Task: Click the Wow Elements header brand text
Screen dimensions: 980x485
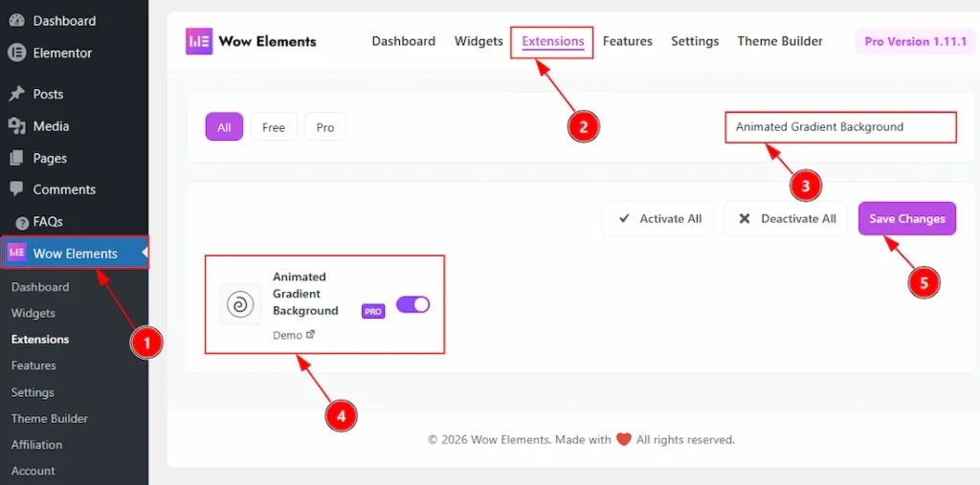Action: (268, 42)
